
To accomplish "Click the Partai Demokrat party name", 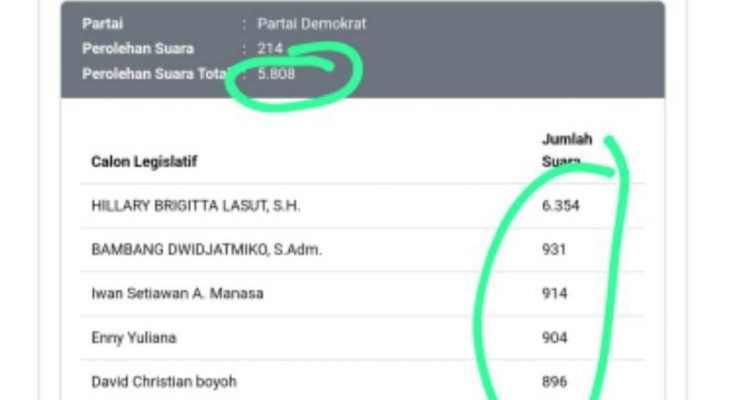I will 312,24.
